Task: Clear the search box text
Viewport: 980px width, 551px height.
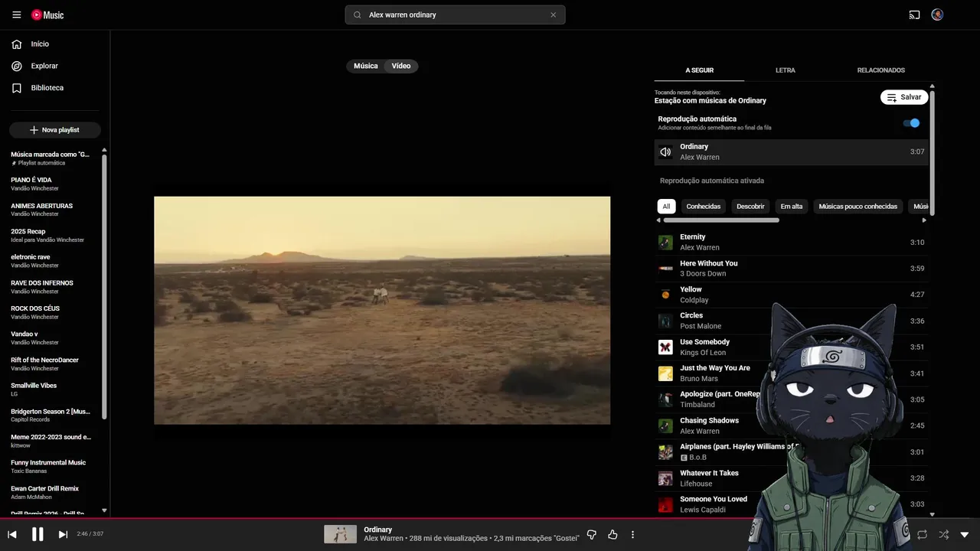Action: (x=553, y=15)
